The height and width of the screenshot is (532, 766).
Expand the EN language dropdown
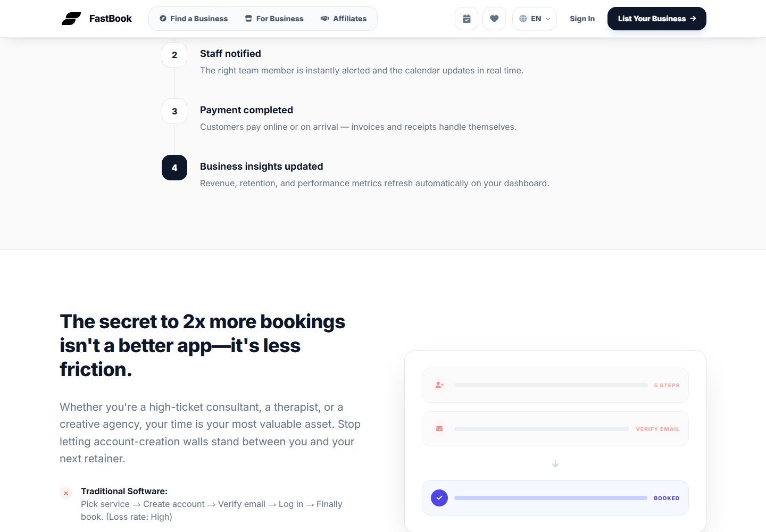point(535,19)
